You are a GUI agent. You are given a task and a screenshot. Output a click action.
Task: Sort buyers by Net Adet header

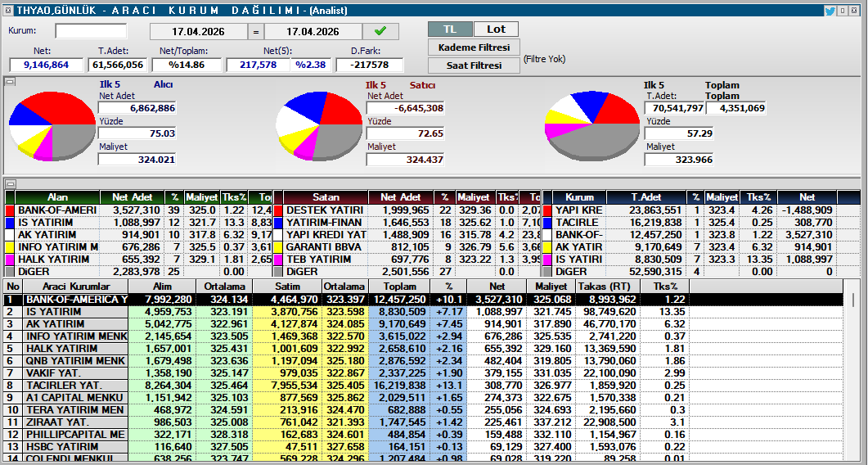pos(133,197)
